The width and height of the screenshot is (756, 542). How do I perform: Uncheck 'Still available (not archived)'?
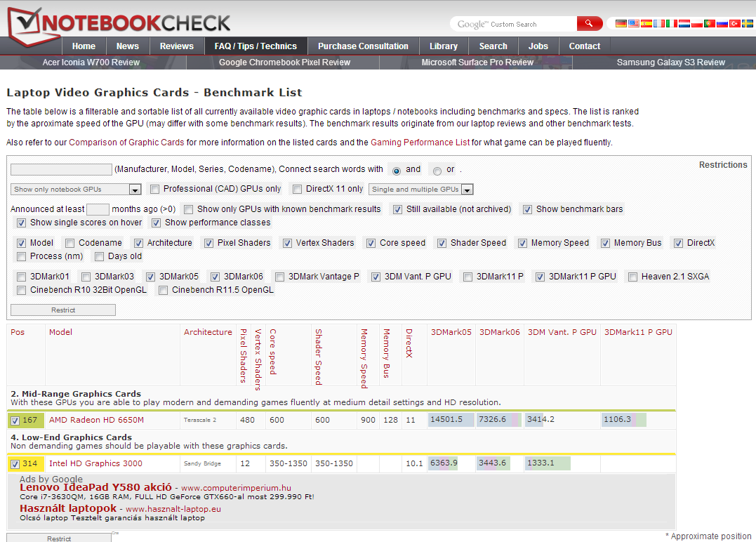coord(397,209)
